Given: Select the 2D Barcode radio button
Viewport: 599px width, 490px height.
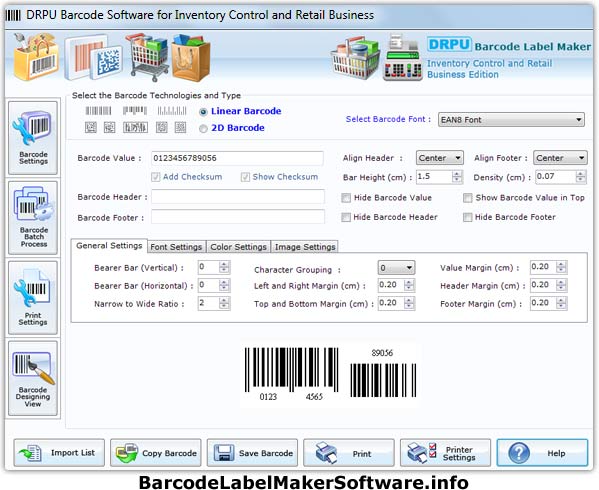Looking at the screenshot, I should [203, 129].
